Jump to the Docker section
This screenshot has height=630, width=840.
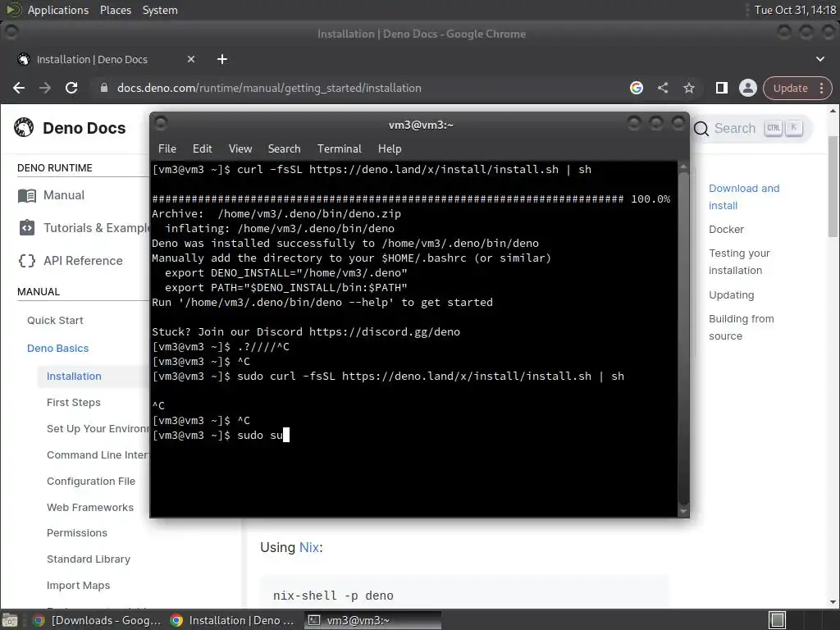click(x=727, y=230)
